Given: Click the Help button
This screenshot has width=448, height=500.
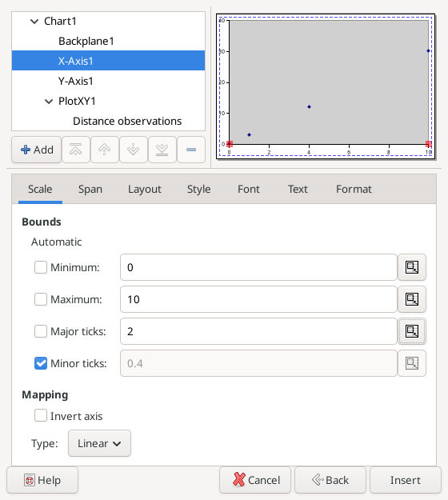Looking at the screenshot, I should [42, 480].
